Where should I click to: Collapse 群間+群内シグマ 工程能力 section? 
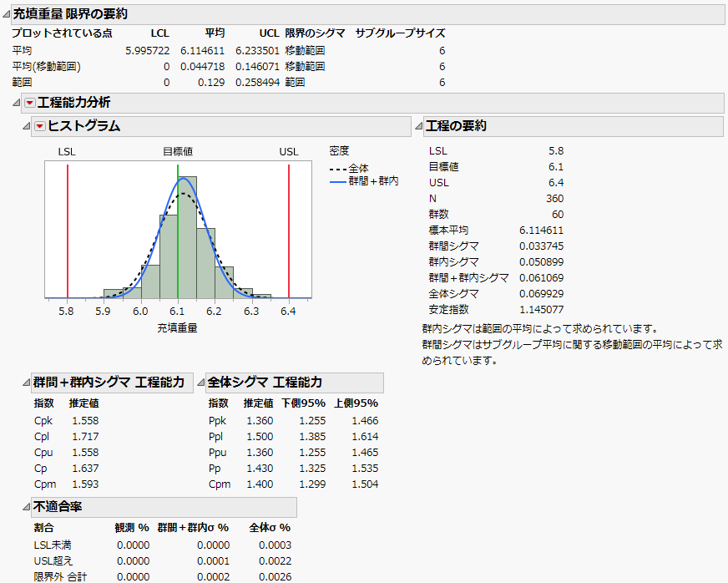coord(27,383)
